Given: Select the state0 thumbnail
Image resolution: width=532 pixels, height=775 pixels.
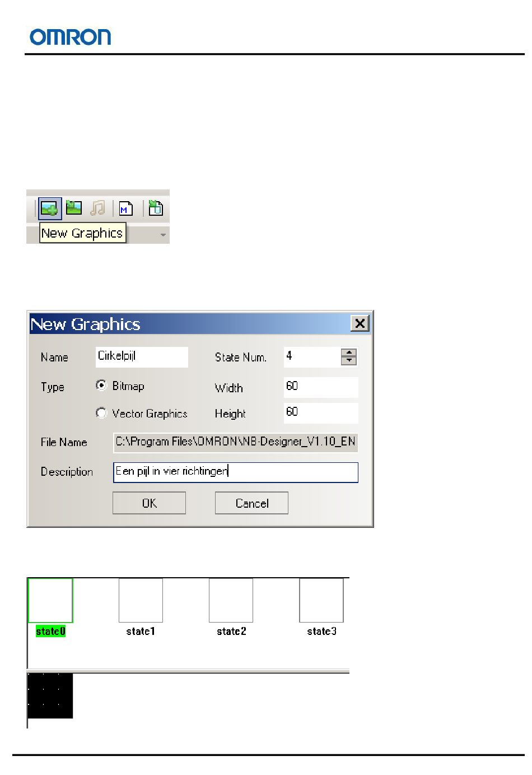Looking at the screenshot, I should coord(50,601).
